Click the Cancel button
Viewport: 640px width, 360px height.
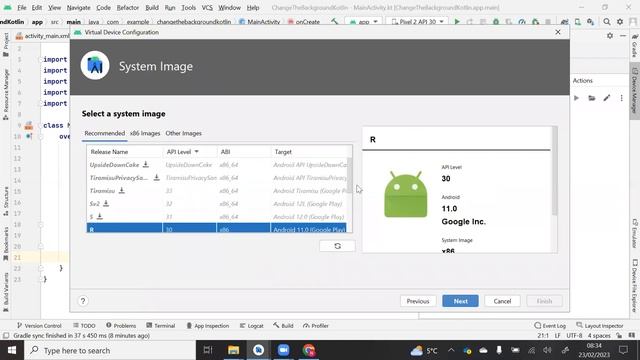tap(502, 301)
